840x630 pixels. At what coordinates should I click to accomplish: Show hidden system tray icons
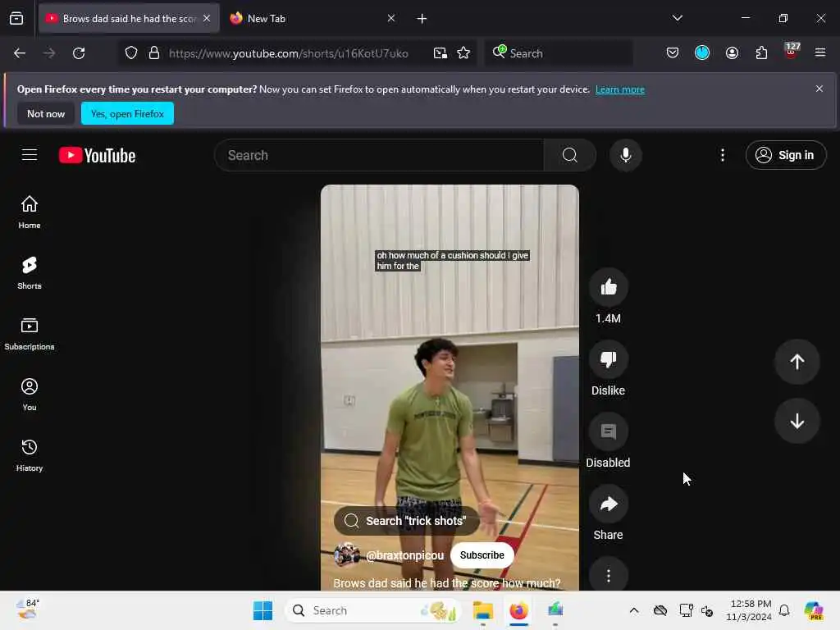(634, 610)
